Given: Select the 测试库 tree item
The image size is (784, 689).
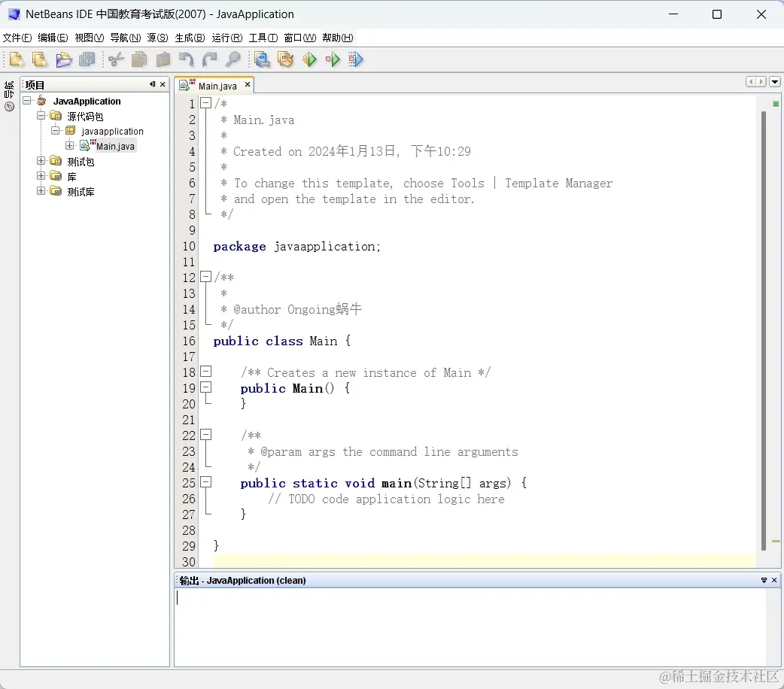Looking at the screenshot, I should 81,192.
